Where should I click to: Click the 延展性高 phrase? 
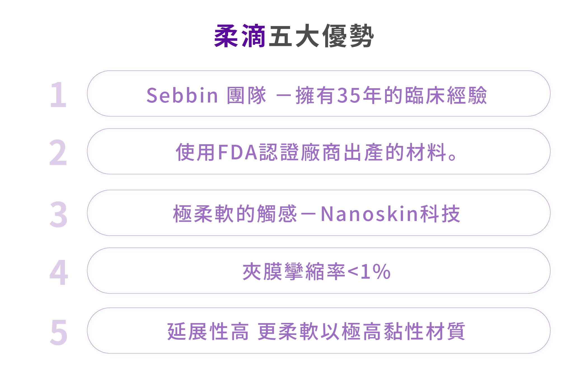coord(208,332)
